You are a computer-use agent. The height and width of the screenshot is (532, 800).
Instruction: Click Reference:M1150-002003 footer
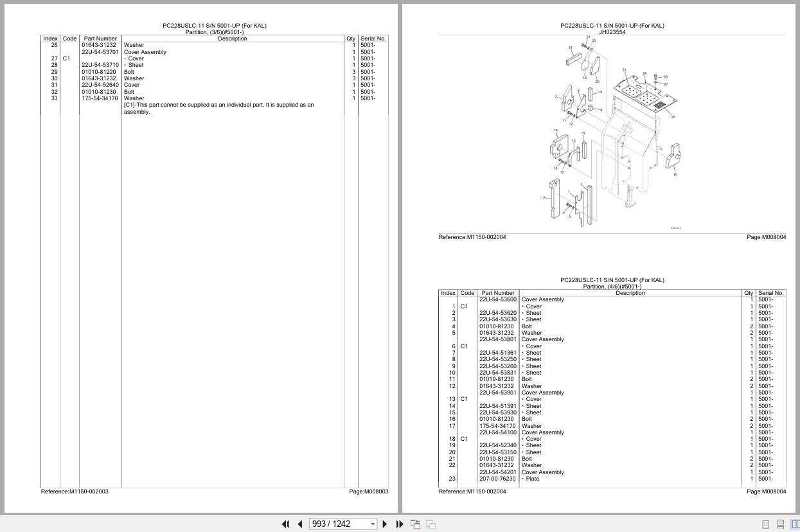click(75, 492)
